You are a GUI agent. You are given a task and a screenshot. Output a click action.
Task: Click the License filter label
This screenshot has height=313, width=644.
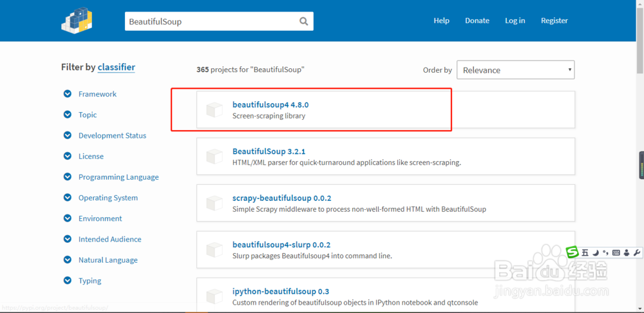[x=91, y=156]
